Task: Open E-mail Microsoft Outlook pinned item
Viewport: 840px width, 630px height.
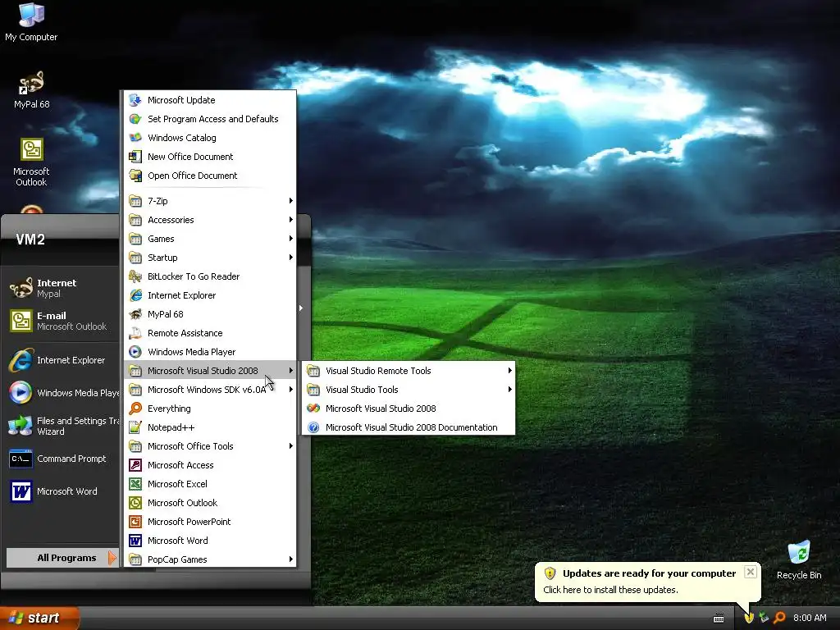Action: click(x=62, y=321)
